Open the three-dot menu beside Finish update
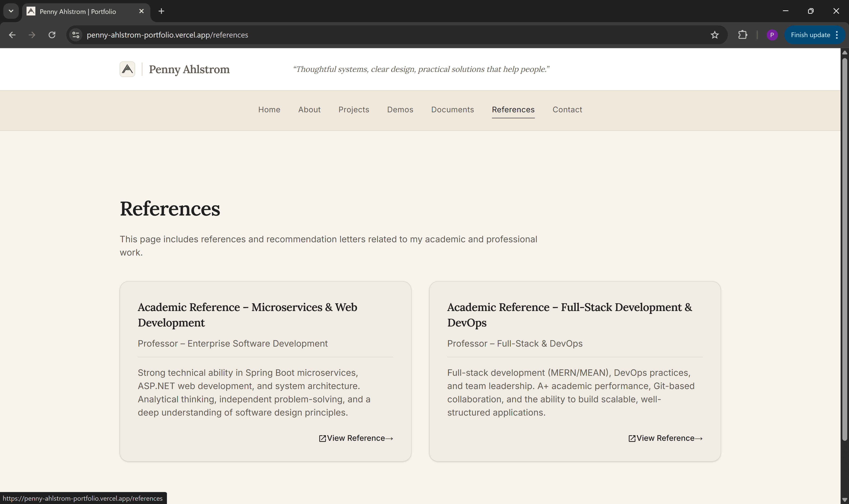 [837, 35]
